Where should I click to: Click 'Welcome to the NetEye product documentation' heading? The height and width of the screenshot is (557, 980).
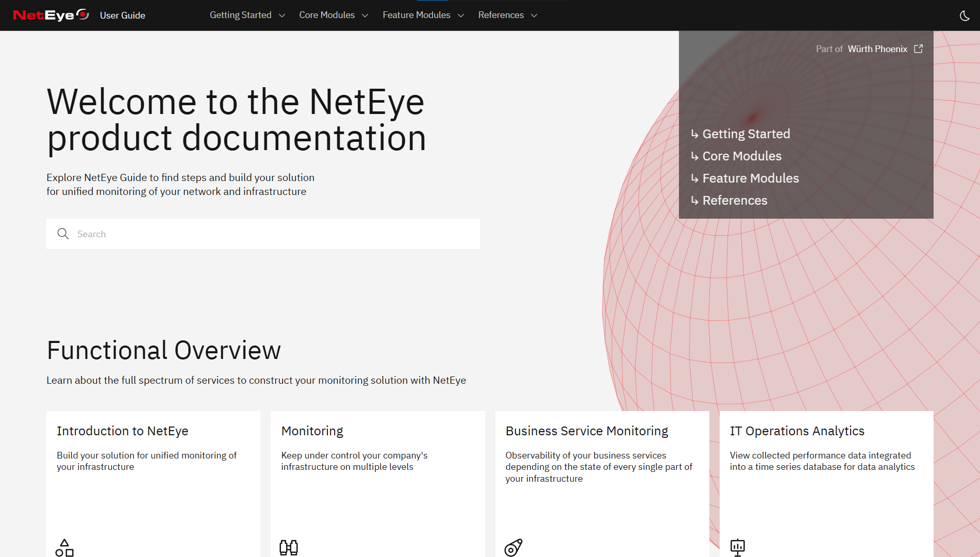[x=237, y=120]
